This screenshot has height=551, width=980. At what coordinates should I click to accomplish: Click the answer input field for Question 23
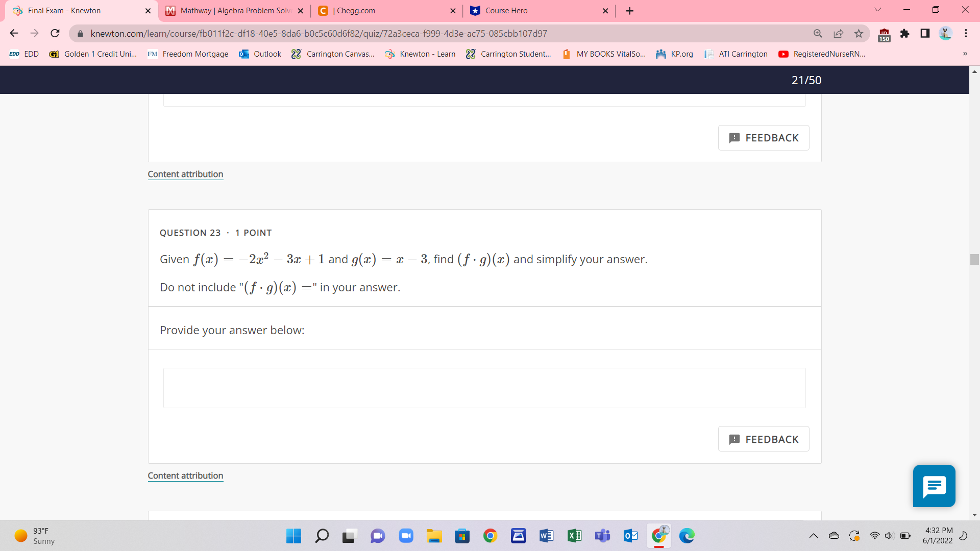pyautogui.click(x=483, y=388)
